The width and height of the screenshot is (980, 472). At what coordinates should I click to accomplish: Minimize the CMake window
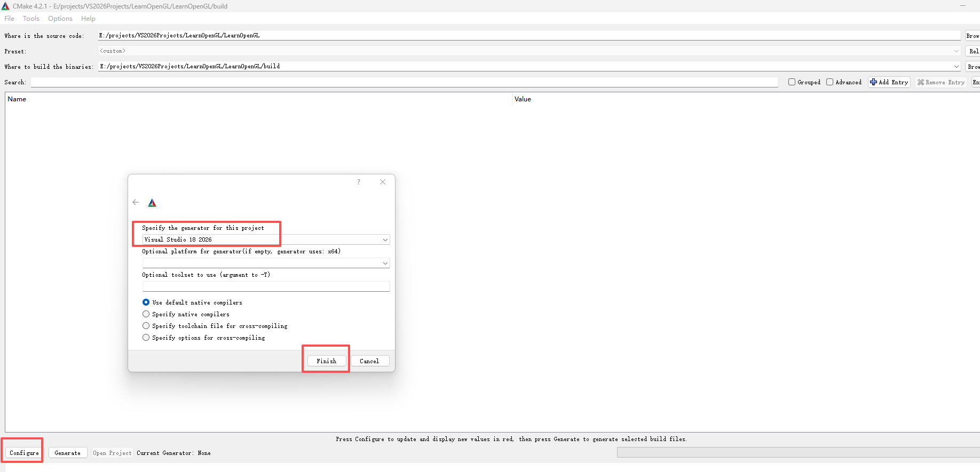[x=963, y=6]
